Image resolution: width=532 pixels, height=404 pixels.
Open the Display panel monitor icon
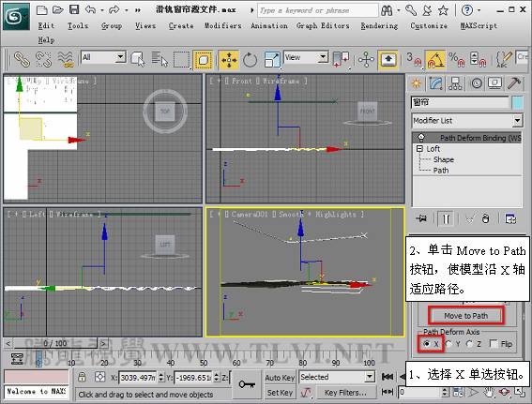point(494,83)
